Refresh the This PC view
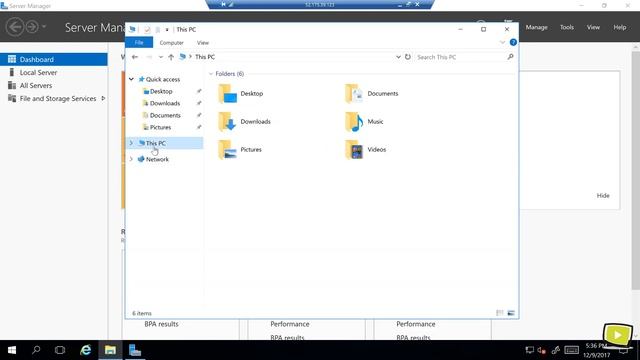This screenshot has height=360, width=640. pyautogui.click(x=407, y=57)
